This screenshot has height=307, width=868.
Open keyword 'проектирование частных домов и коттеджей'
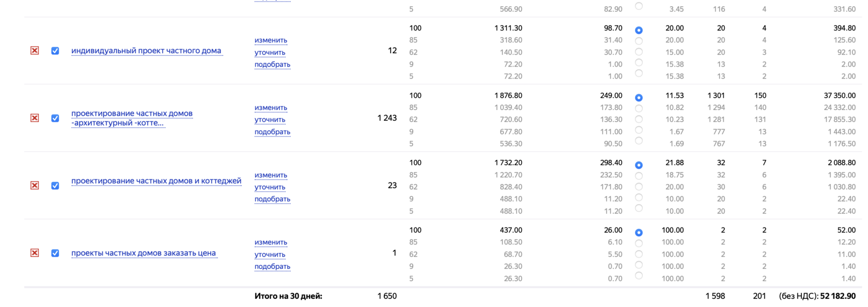(156, 181)
